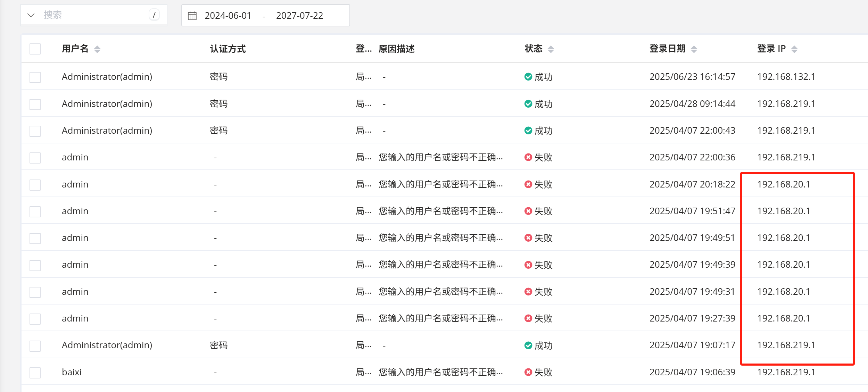This screenshot has height=392, width=868.
Task: Select checkbox for the baixi row
Action: [x=35, y=373]
